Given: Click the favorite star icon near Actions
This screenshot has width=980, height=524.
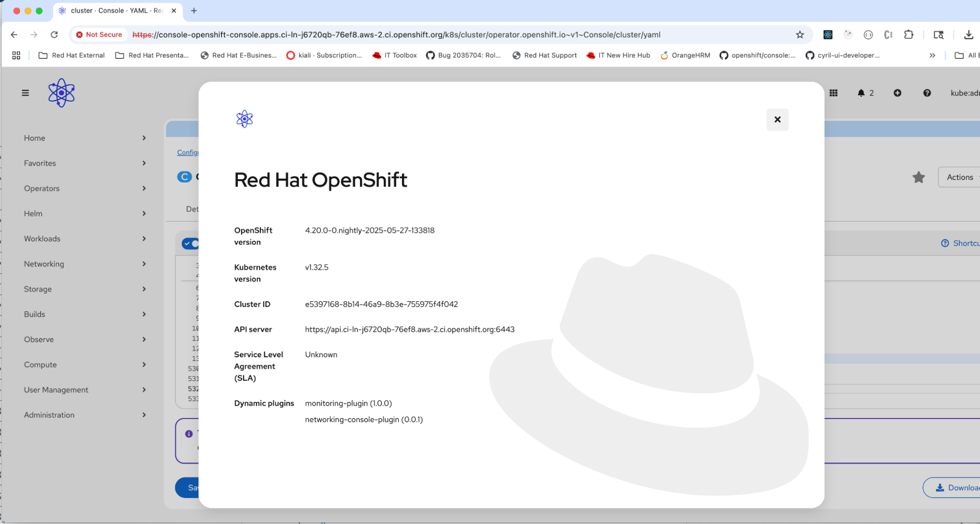Looking at the screenshot, I should pyautogui.click(x=918, y=177).
